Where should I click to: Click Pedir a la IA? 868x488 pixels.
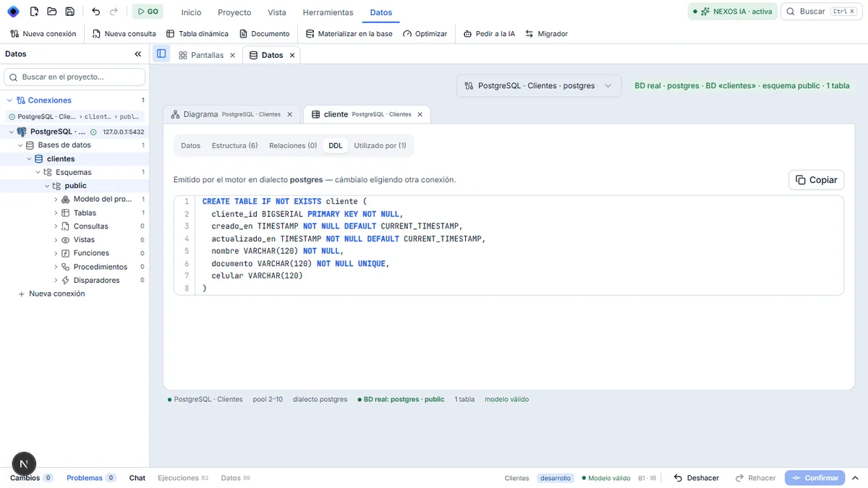click(x=490, y=34)
